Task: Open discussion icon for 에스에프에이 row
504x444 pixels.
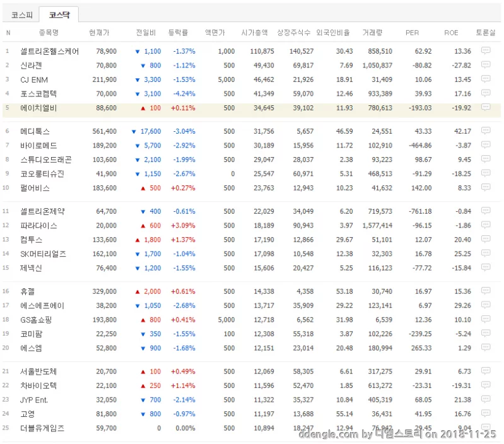Action: point(486,305)
